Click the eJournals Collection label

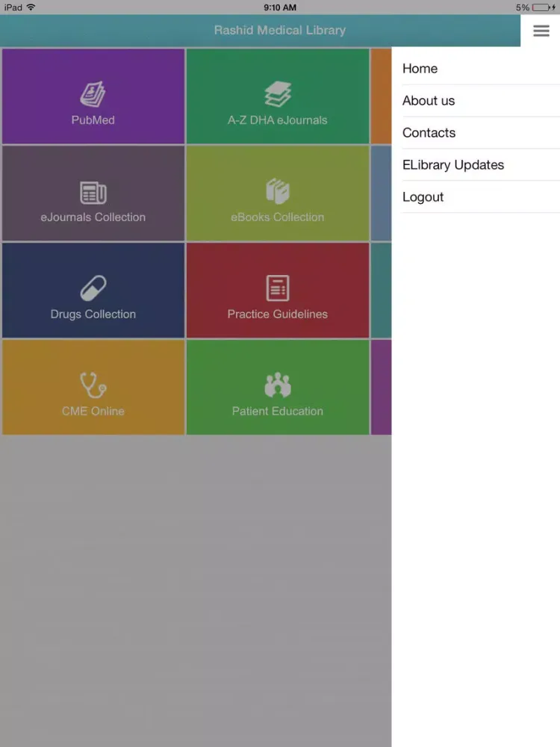pos(93,217)
